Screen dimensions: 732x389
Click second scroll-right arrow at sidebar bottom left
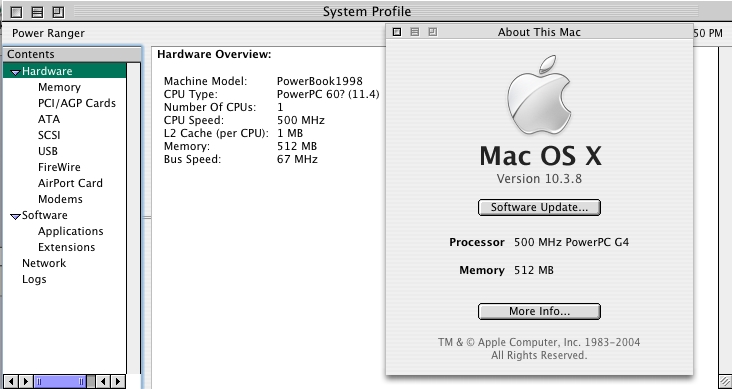point(26,382)
